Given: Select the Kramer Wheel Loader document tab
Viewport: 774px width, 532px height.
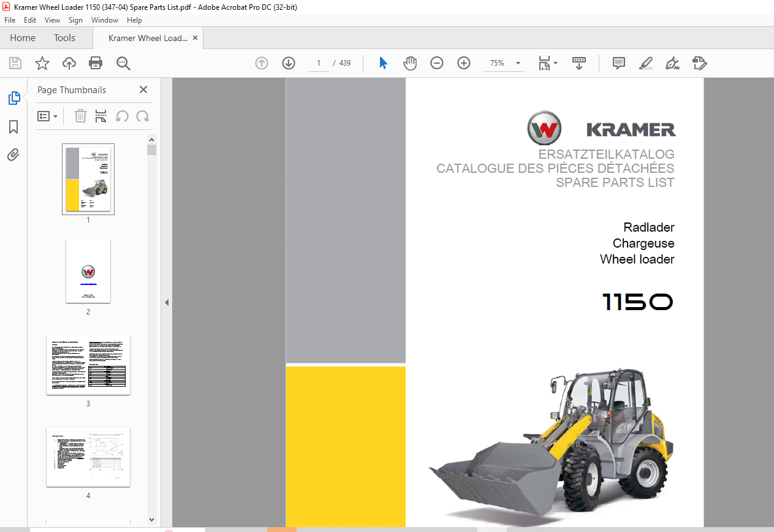Looking at the screenshot, I should [148, 38].
